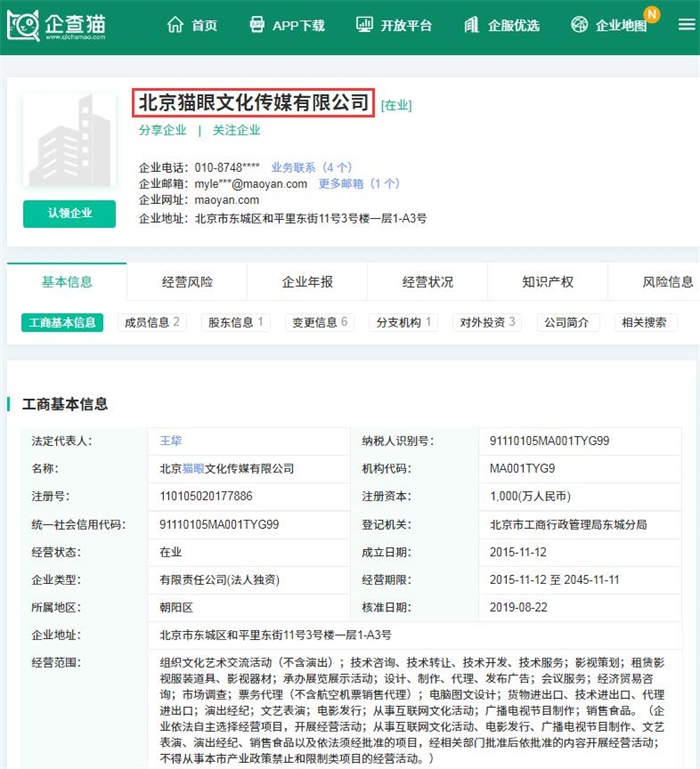Click the 在业 status tag
The image size is (700, 769).
coord(396,105)
